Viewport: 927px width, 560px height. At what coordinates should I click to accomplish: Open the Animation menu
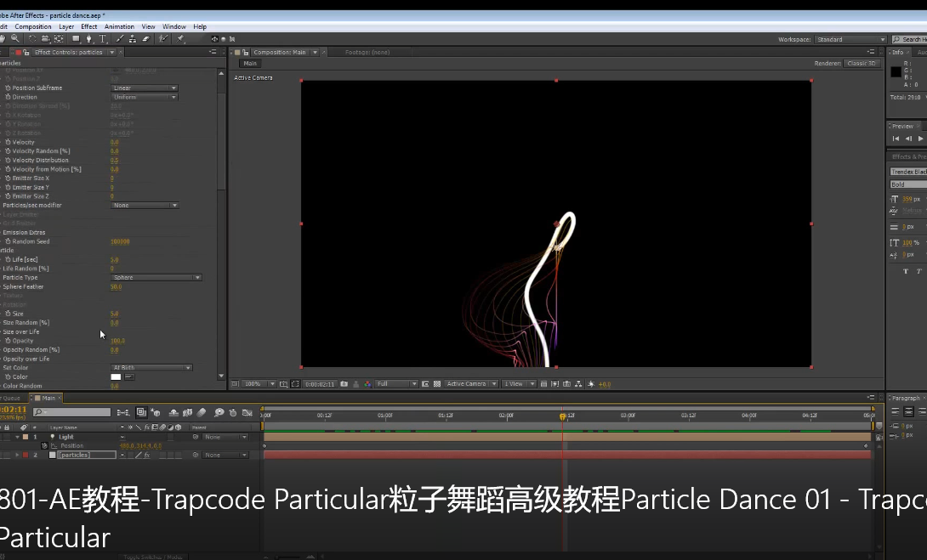[119, 26]
